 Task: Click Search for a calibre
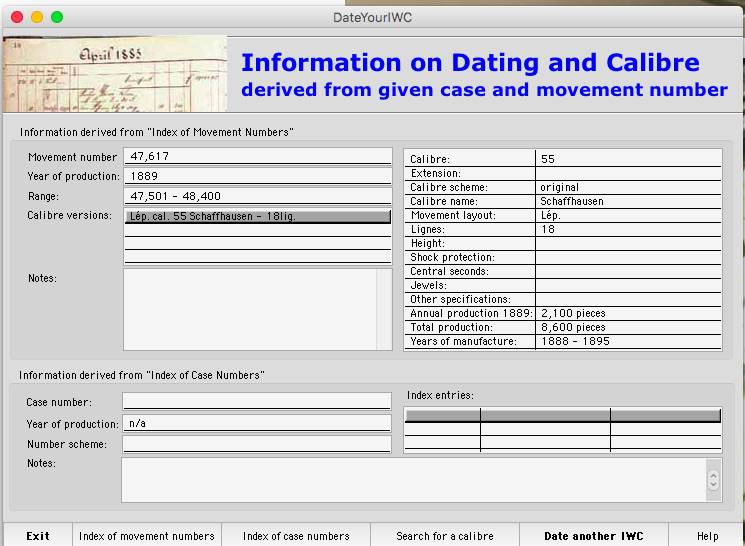444,535
